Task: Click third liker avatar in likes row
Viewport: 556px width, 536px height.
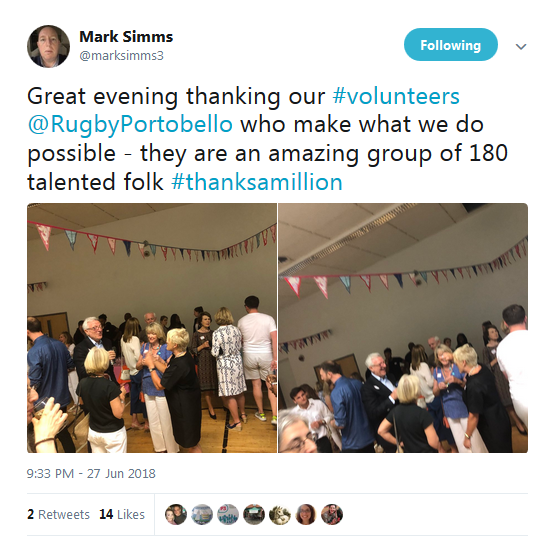Action: (228, 514)
